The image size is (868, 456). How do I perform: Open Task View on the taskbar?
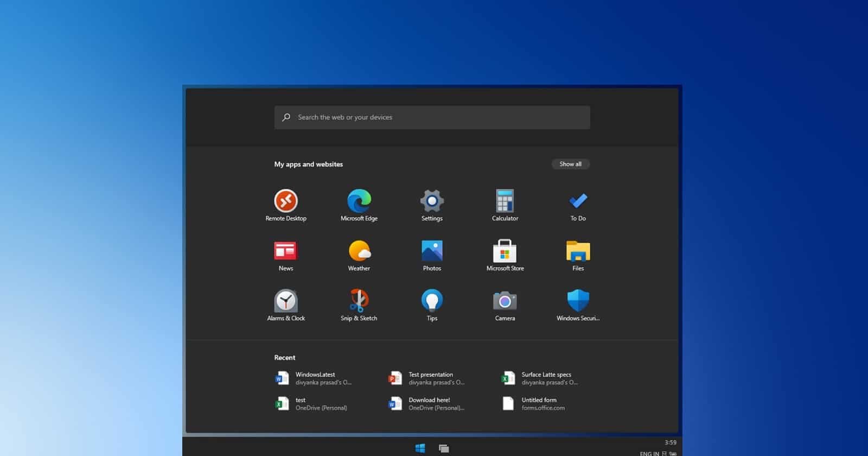(x=444, y=448)
